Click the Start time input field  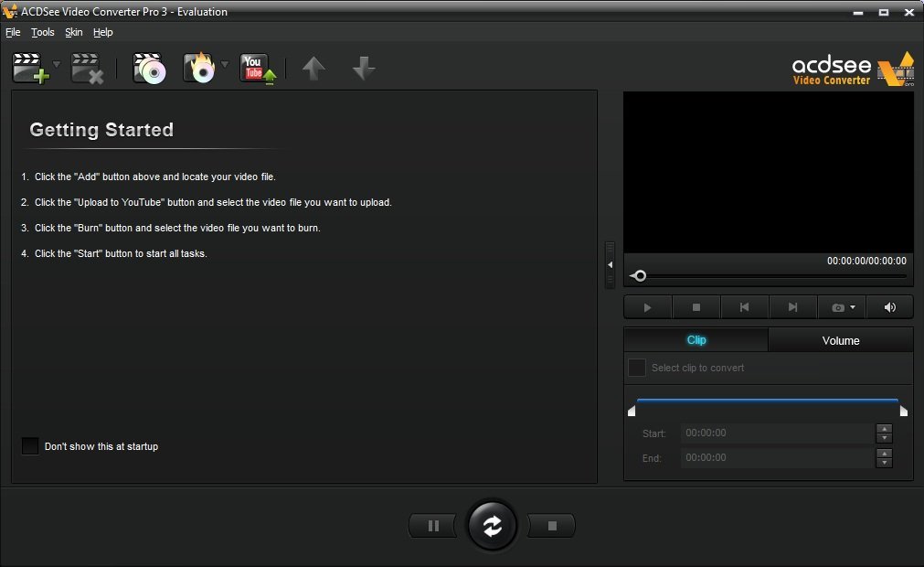tap(778, 433)
